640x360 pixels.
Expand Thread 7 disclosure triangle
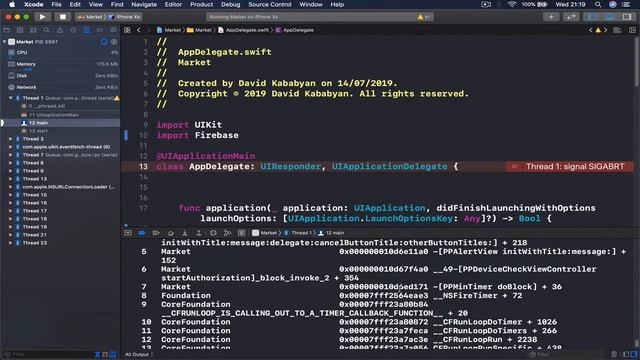pyautogui.click(x=11, y=155)
